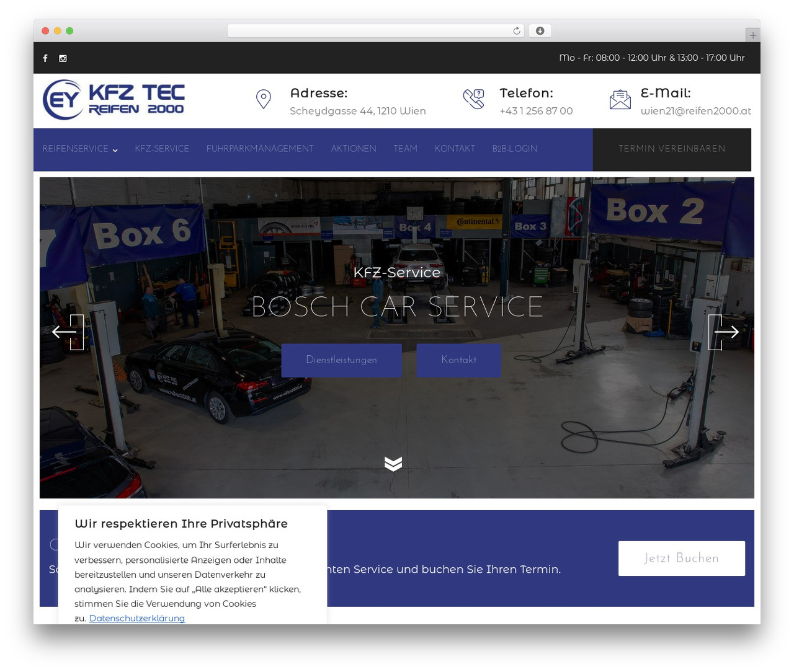Click the wien21@reifen2000.at email address

click(696, 111)
